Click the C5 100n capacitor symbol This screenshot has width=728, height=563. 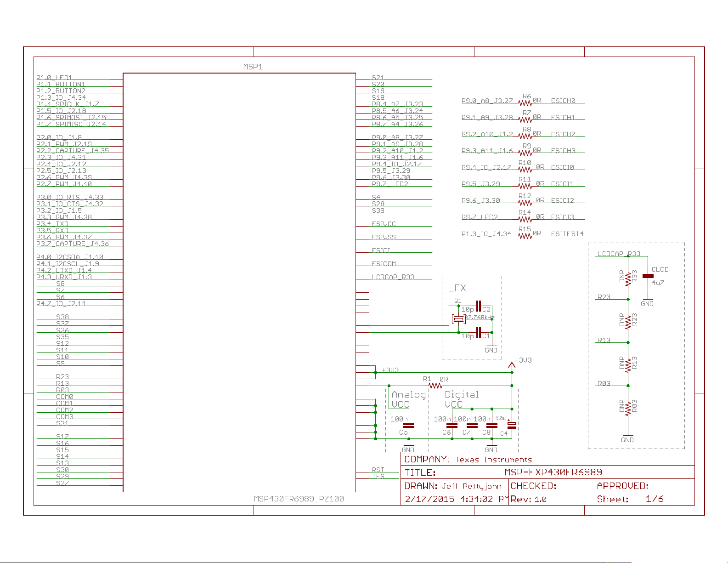click(x=408, y=426)
